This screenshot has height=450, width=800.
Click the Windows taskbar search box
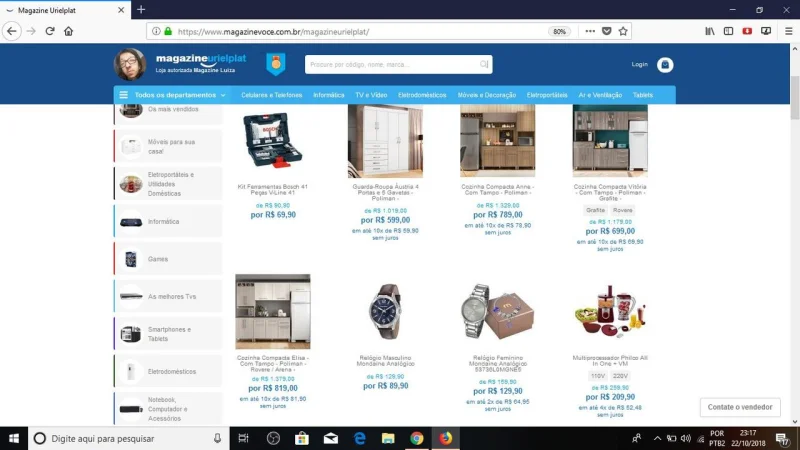pos(128,438)
